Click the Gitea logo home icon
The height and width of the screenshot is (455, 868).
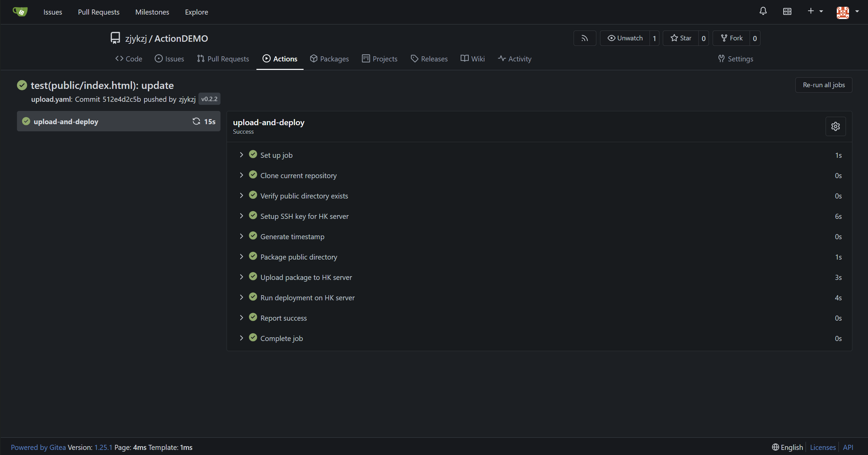click(20, 12)
